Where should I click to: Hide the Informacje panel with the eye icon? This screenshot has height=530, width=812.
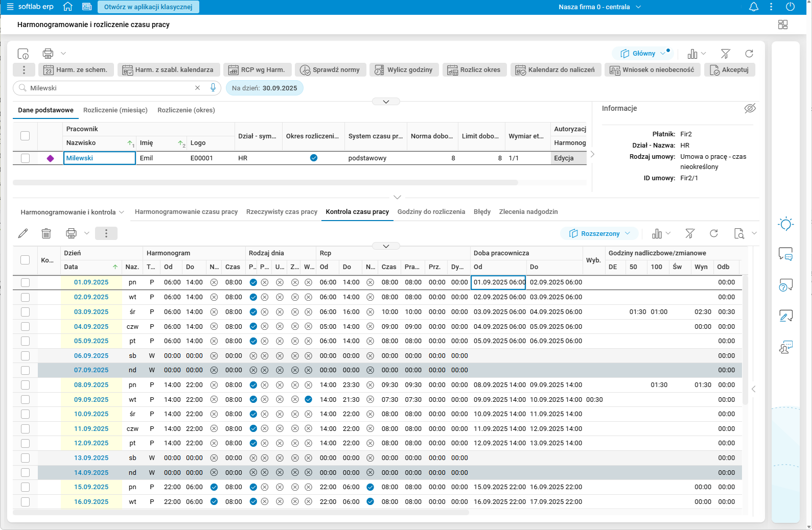(750, 108)
